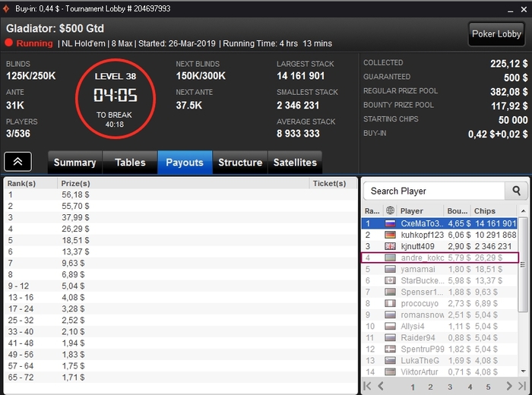Viewport: 532px width, 395px height.
Task: Go to the first page of players
Action: [x=367, y=386]
